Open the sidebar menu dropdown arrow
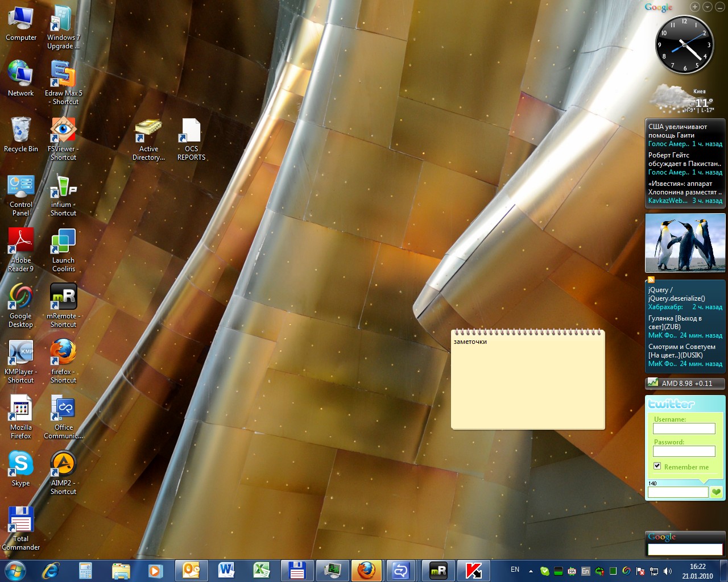The height and width of the screenshot is (582, 728). click(707, 7)
